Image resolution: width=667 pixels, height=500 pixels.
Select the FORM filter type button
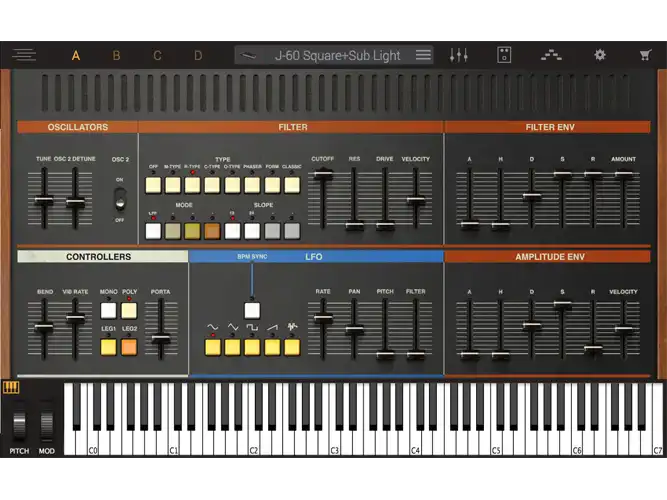tap(272, 185)
